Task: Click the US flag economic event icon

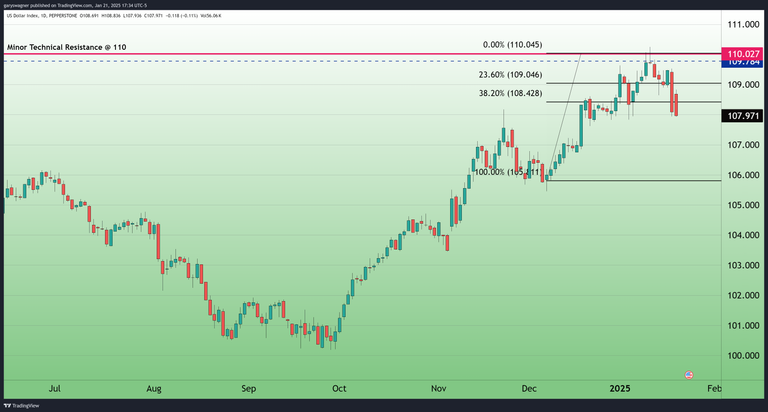Action: [688, 374]
